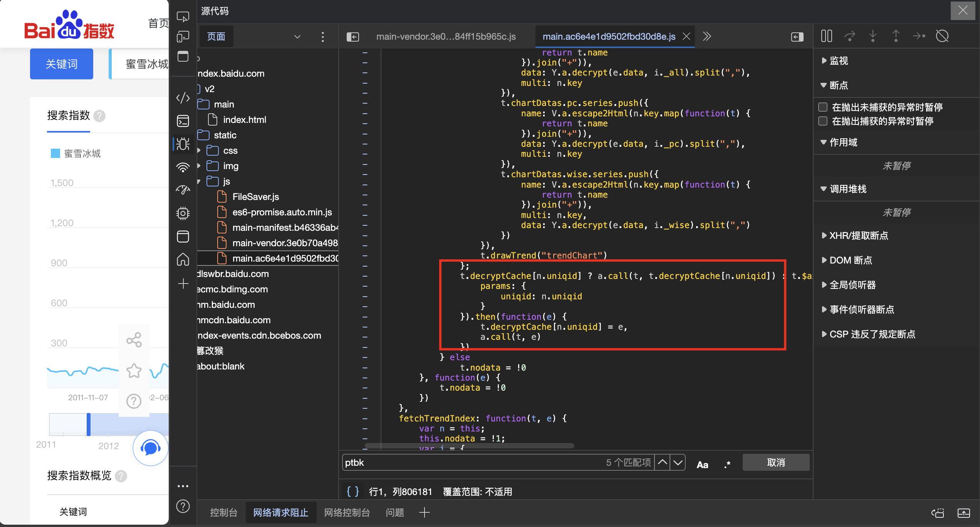Step out of current function
The image size is (980, 527).
896,35
